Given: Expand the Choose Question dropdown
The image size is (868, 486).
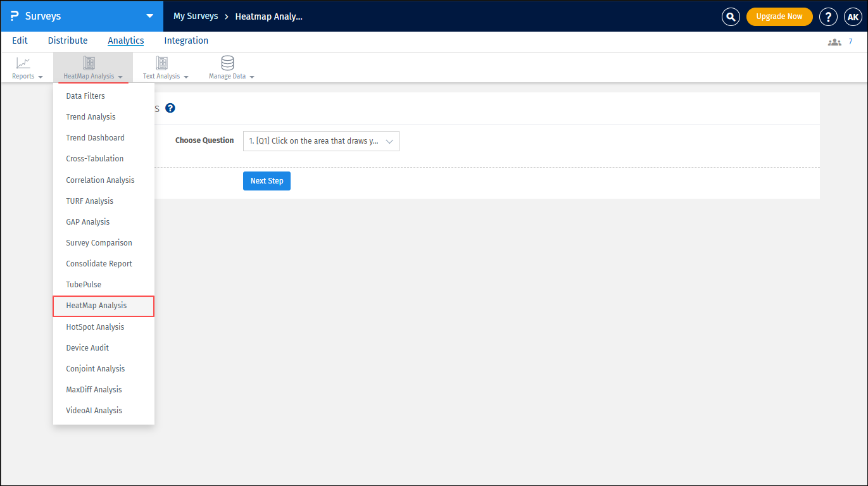Looking at the screenshot, I should [x=321, y=140].
